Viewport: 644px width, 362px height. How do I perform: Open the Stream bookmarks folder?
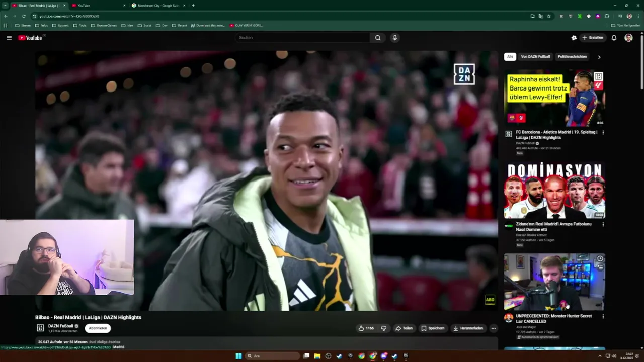[x=23, y=25]
